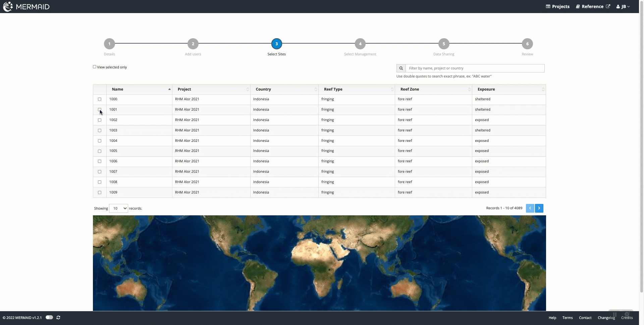Go to step 4 Select Management
This screenshot has height=325, width=644.
(x=360, y=44)
